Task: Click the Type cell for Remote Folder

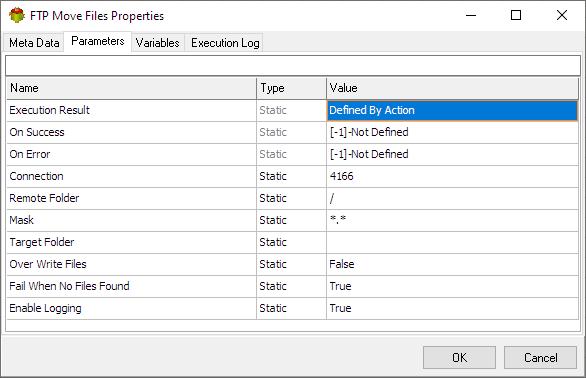Action: click(x=291, y=199)
